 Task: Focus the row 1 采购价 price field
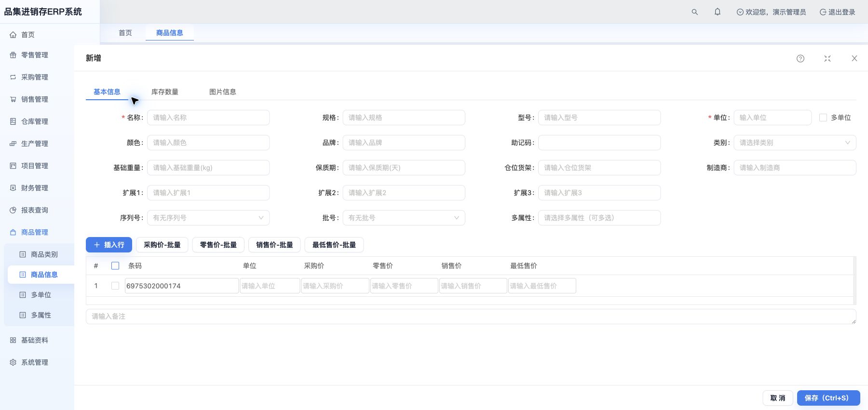pyautogui.click(x=335, y=286)
